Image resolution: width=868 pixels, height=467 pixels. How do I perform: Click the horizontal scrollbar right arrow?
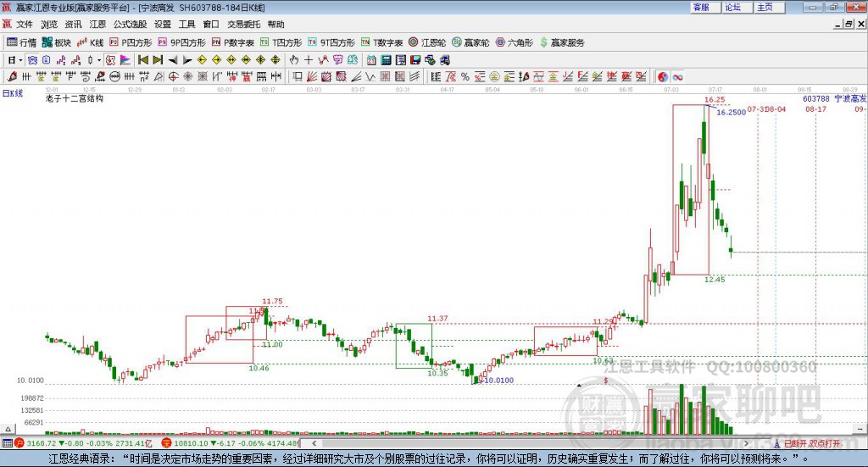(x=746, y=443)
